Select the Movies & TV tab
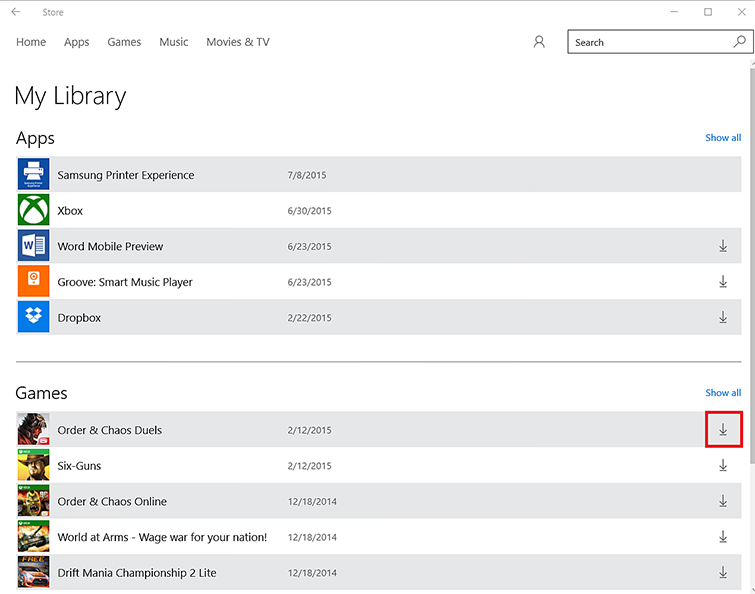 (238, 42)
